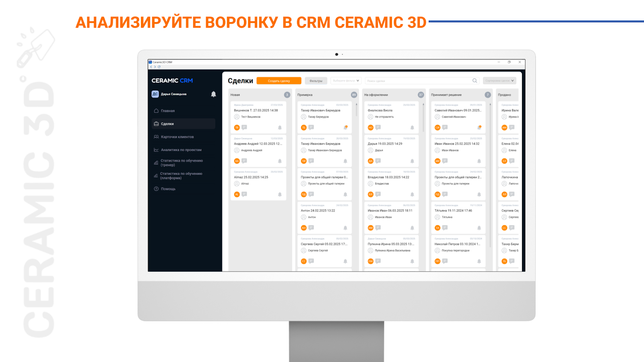644x362 pixels.
Task: Click client name Покупка перегородки
Action: click(456, 251)
